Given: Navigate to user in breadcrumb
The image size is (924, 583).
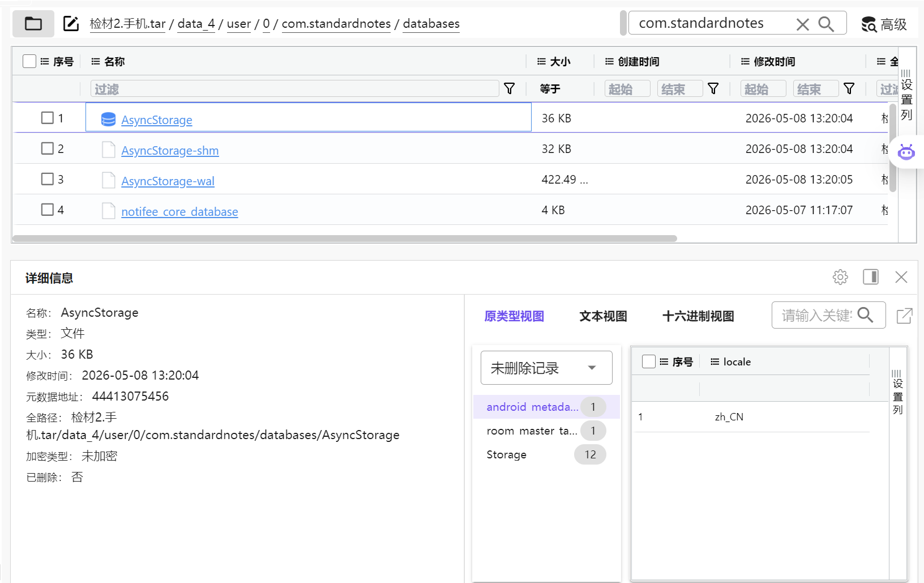Looking at the screenshot, I should click(x=239, y=24).
